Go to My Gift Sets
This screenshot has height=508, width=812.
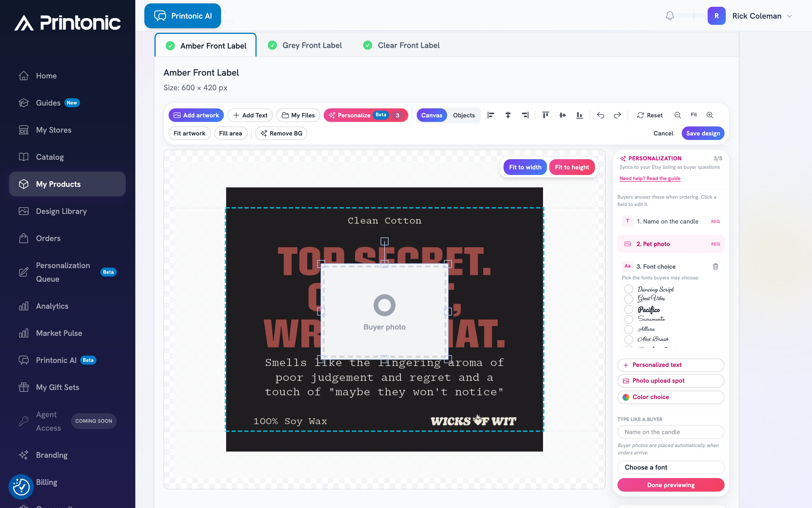pos(67,387)
